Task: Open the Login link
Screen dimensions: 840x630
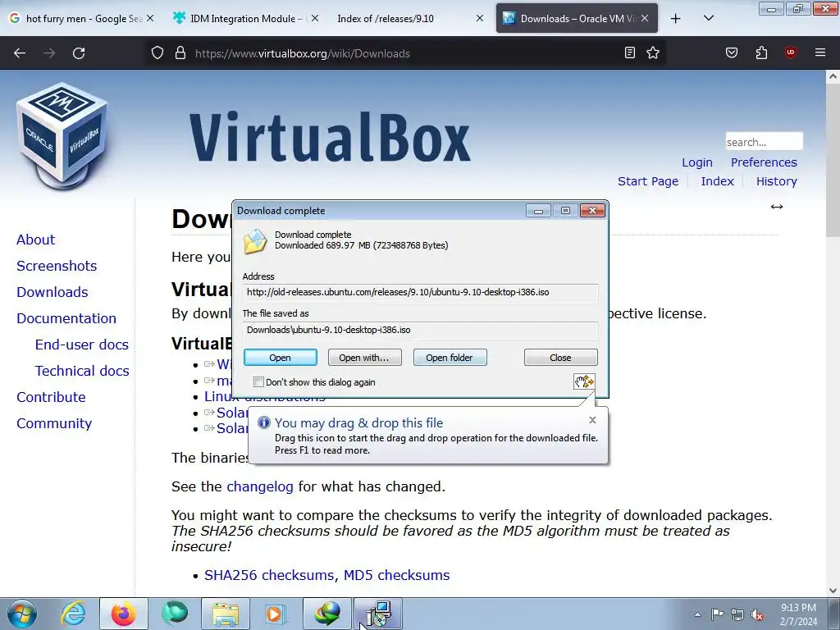Action: tap(697, 162)
